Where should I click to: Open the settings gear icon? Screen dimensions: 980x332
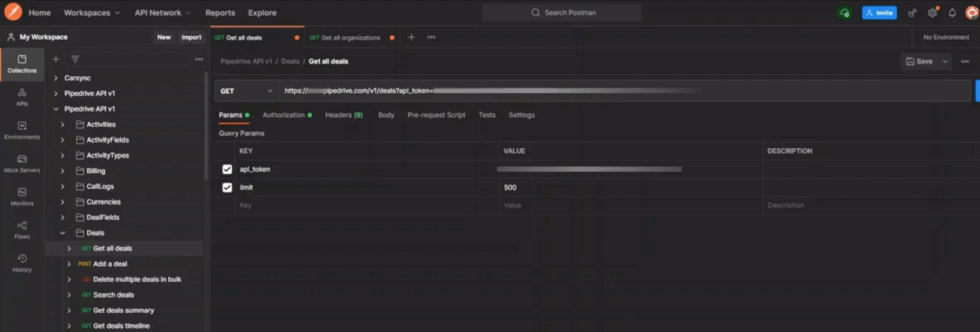coord(933,13)
